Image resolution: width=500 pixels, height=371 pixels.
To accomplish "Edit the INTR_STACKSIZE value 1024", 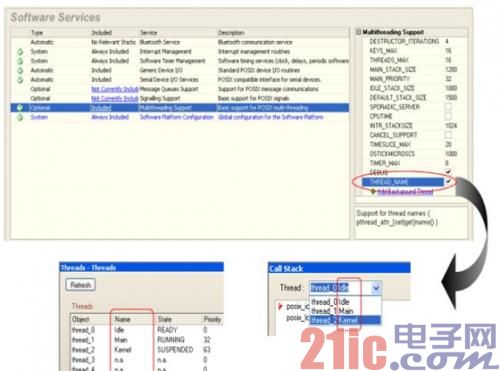I will point(451,125).
